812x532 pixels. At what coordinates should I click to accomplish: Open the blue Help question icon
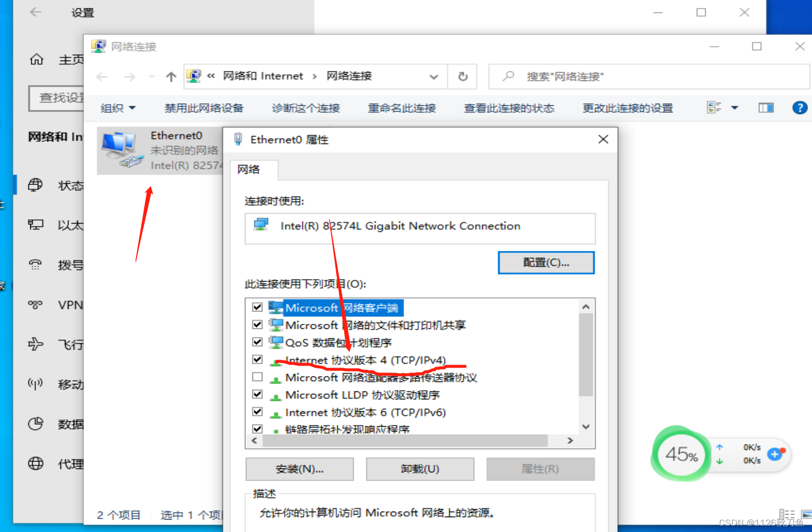800,107
